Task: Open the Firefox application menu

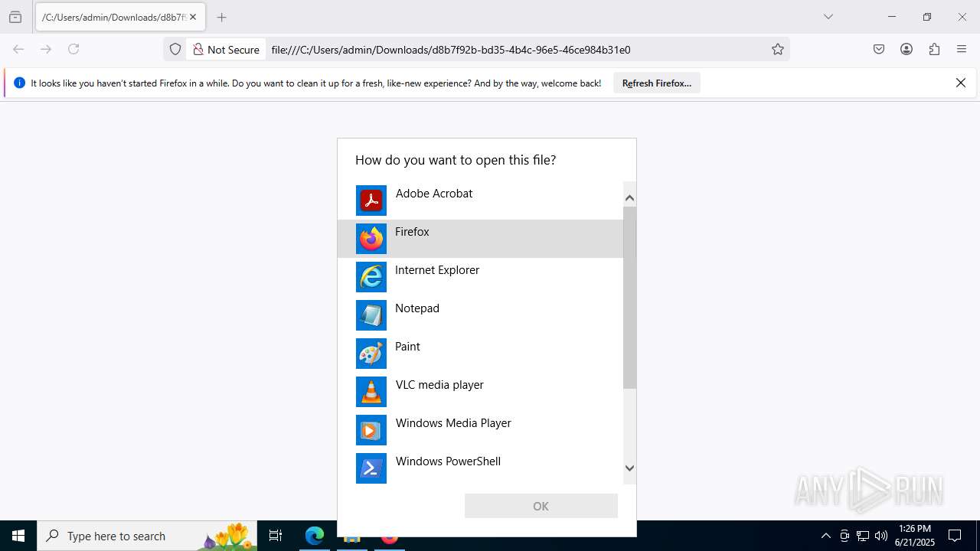Action: (962, 49)
